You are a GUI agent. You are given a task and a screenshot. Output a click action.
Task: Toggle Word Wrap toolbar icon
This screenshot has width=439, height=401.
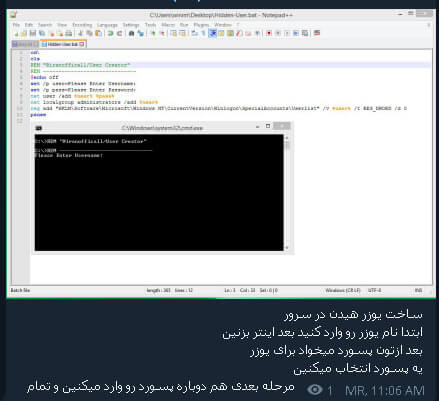(x=195, y=33)
